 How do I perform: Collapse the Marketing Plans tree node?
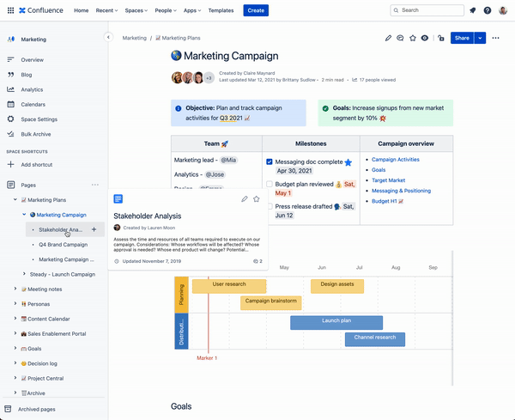(15, 199)
